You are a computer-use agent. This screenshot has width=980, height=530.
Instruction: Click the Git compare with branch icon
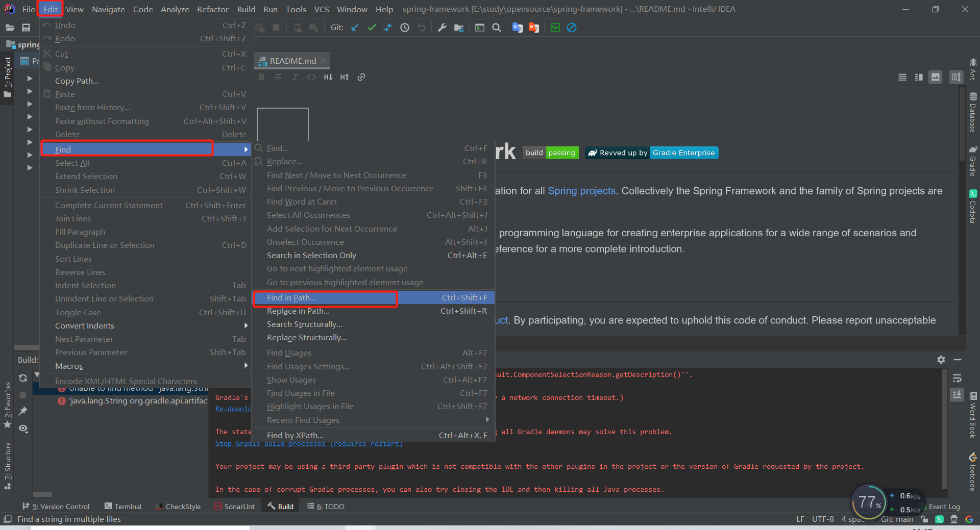tap(388, 28)
